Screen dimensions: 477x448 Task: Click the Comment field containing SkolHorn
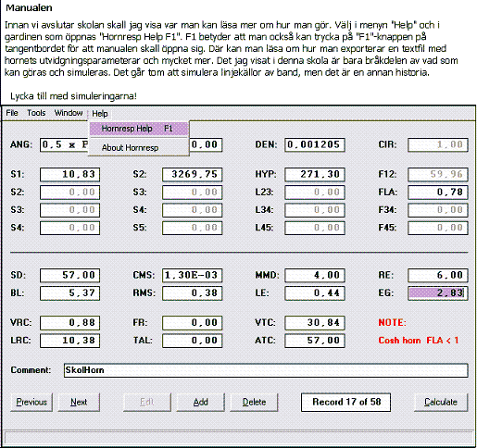(x=266, y=370)
